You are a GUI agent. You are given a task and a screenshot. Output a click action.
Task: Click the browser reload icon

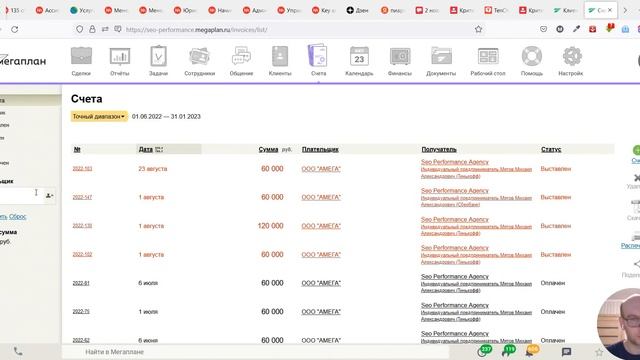pyautogui.click(x=15, y=29)
